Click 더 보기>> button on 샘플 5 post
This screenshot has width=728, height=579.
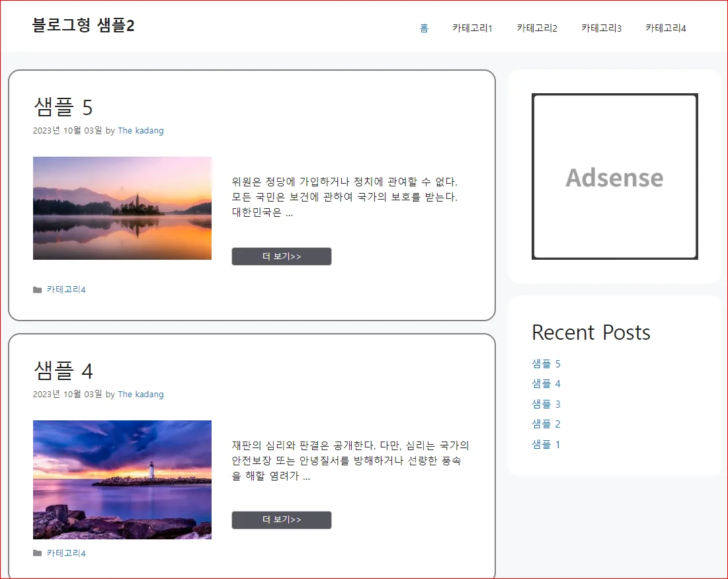pyautogui.click(x=281, y=256)
